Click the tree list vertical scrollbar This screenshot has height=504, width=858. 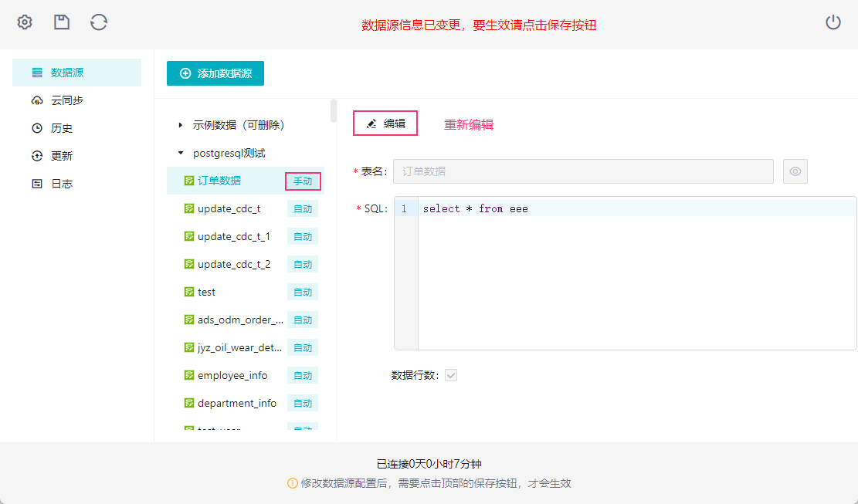pyautogui.click(x=334, y=111)
